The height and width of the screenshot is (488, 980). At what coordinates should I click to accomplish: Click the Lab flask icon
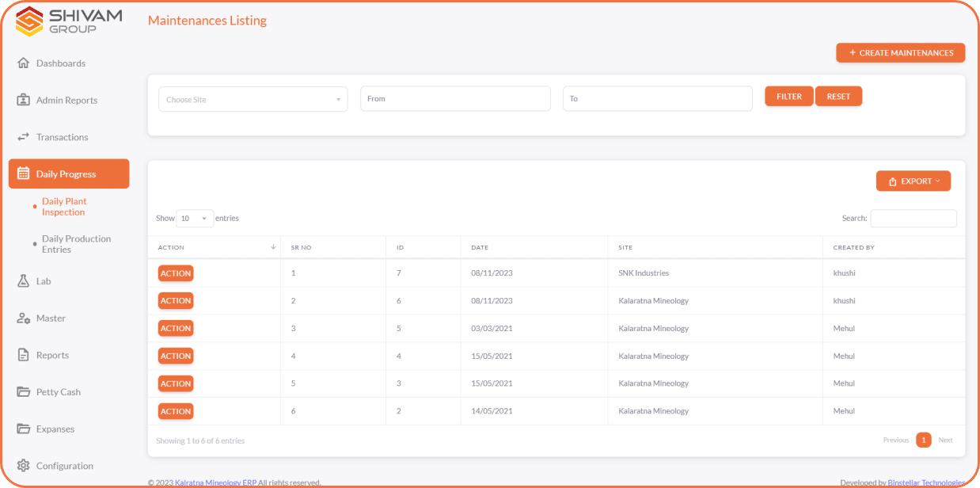click(x=23, y=281)
